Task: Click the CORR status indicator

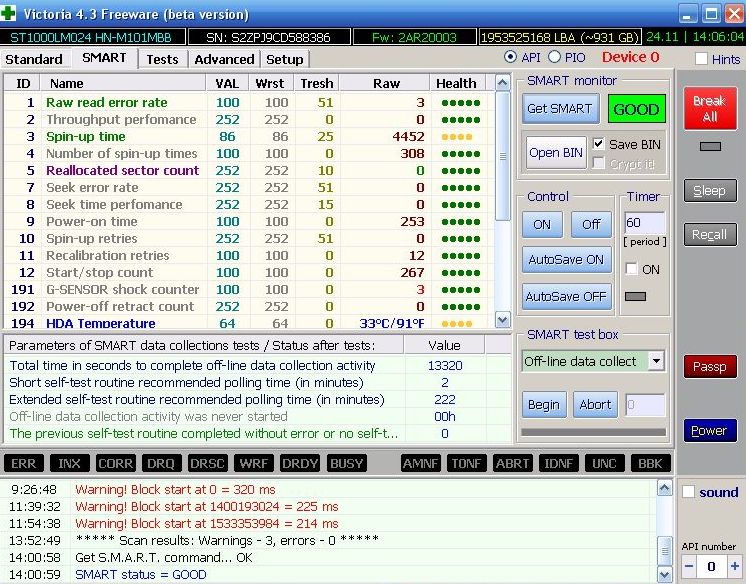Action: click(x=115, y=463)
